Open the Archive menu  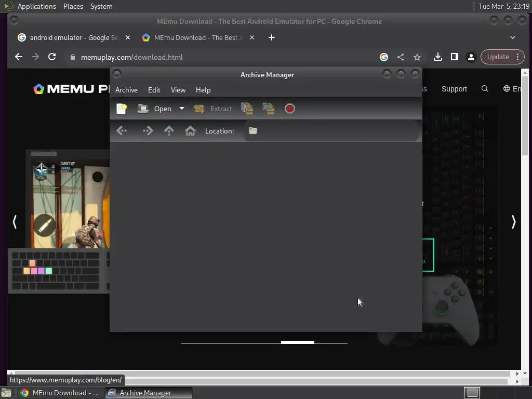tap(126, 90)
